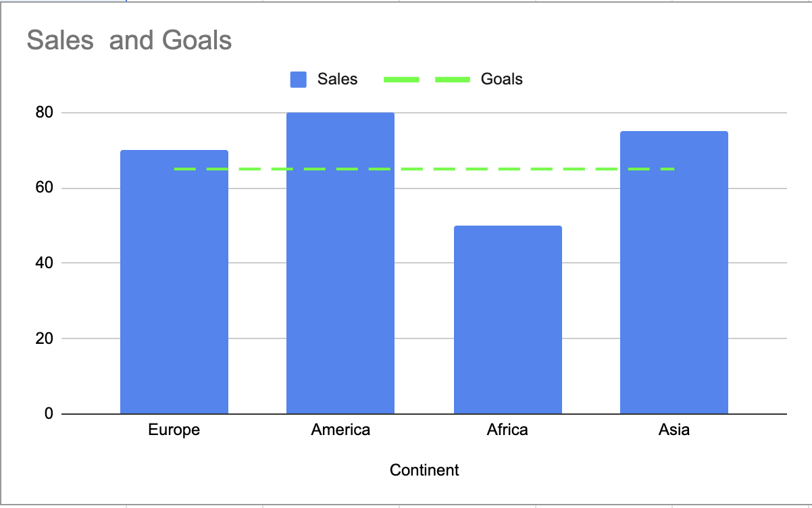This screenshot has width=812, height=508.
Task: Click the Europe axis label
Action: tap(174, 430)
